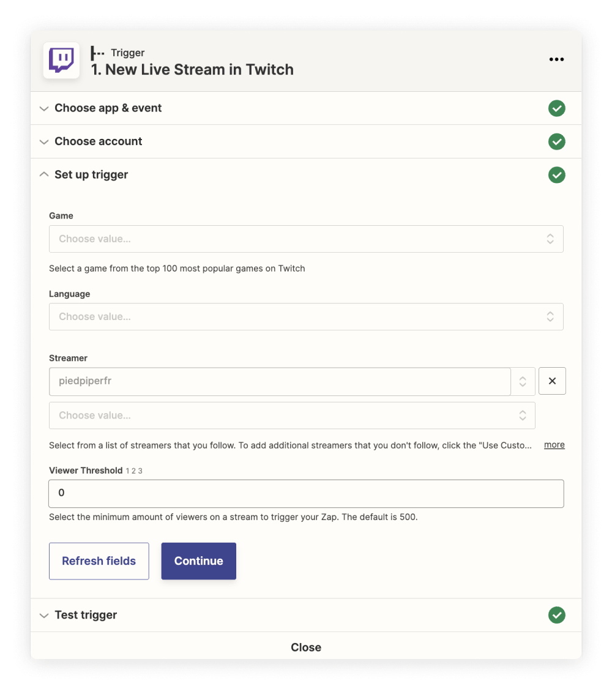Collapse the Set up trigger section
Viewport: 612px width, 700px height.
pyautogui.click(x=306, y=174)
